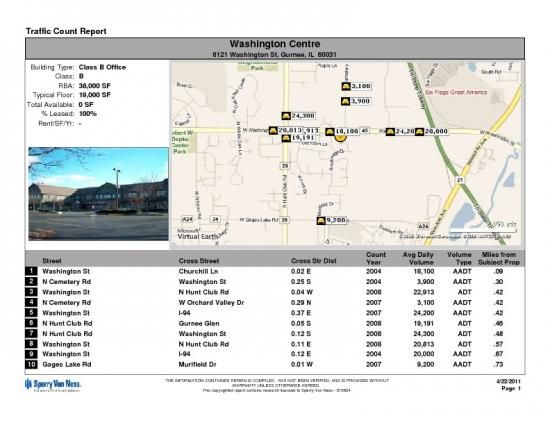Viewport: 550px width, 425px height.
Task: Click the Volume Type column header
Action: click(459, 258)
